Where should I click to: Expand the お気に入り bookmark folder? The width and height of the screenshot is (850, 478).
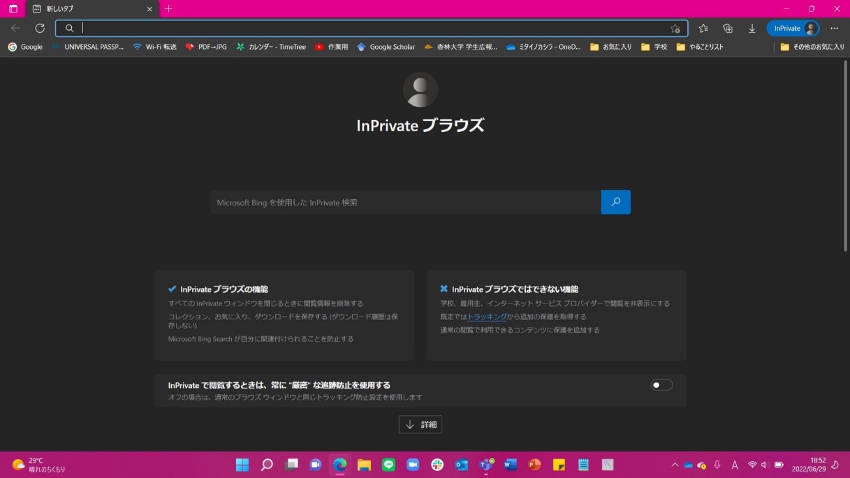tap(611, 47)
